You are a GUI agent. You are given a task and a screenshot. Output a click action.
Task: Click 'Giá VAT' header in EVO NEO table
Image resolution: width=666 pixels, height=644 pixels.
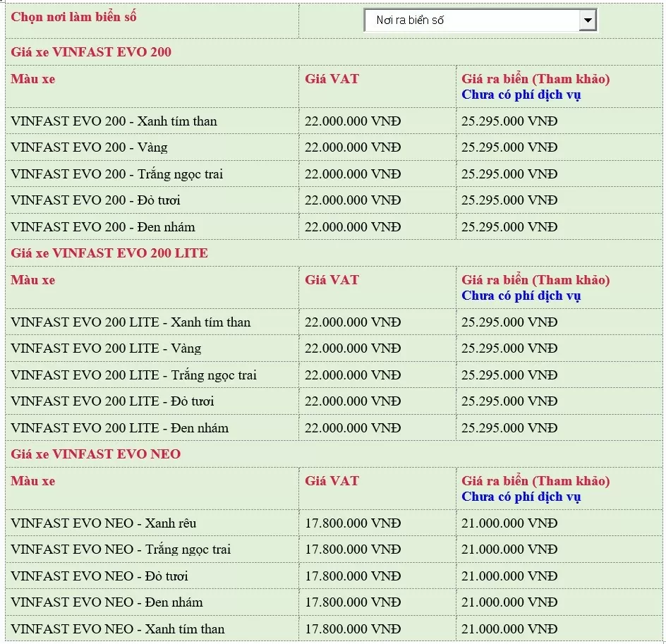332,481
